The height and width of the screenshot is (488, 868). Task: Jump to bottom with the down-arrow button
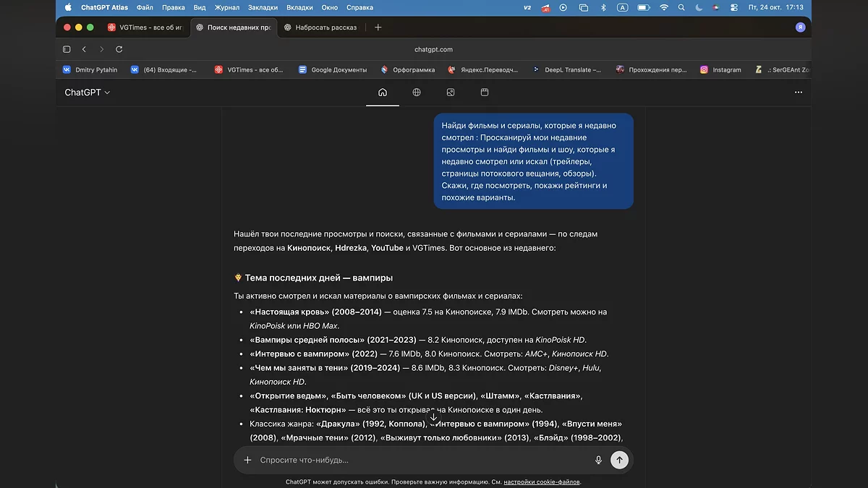433,417
